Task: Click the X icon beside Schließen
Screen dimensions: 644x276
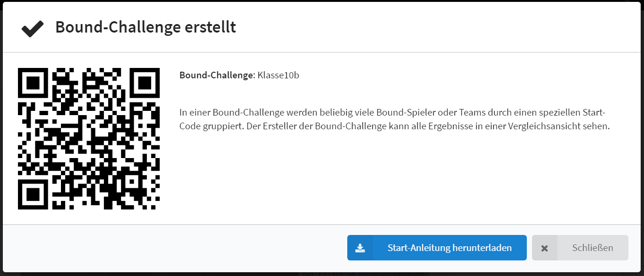Action: pos(544,248)
